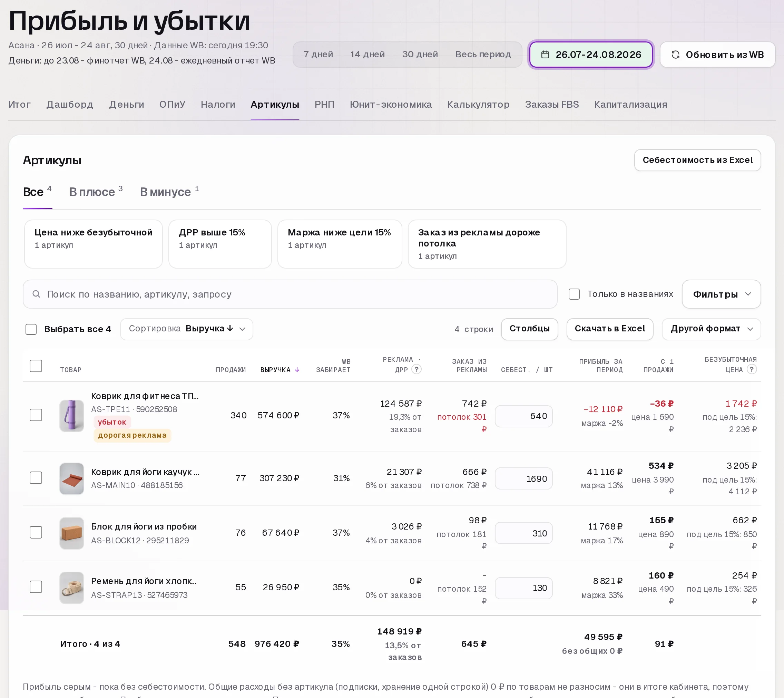Viewport: 784px width, 698px height.
Task: Expand the Фильтры dropdown
Action: pyautogui.click(x=721, y=294)
